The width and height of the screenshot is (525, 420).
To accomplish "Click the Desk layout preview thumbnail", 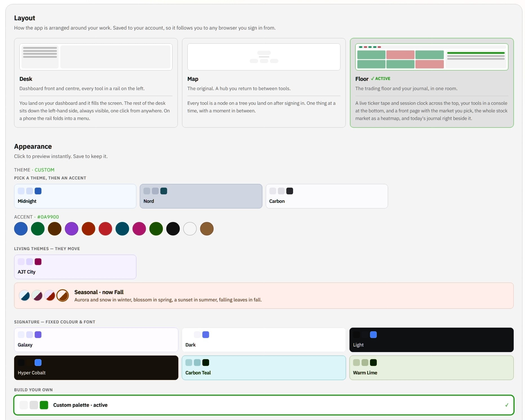I will pos(96,57).
